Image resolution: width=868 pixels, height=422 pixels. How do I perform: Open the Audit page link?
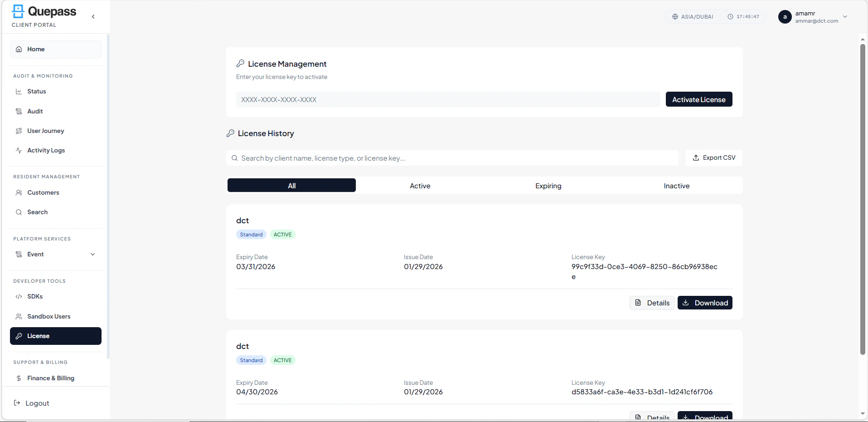click(x=56, y=112)
